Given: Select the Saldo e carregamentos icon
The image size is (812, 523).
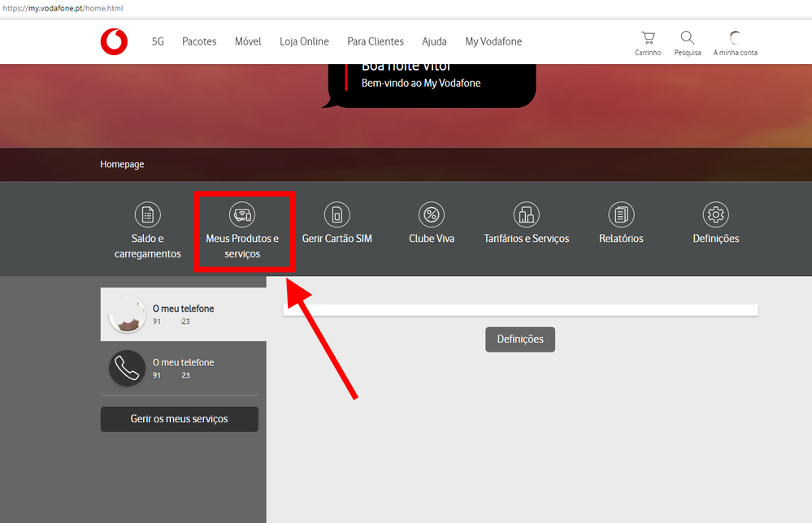Looking at the screenshot, I should tap(148, 214).
